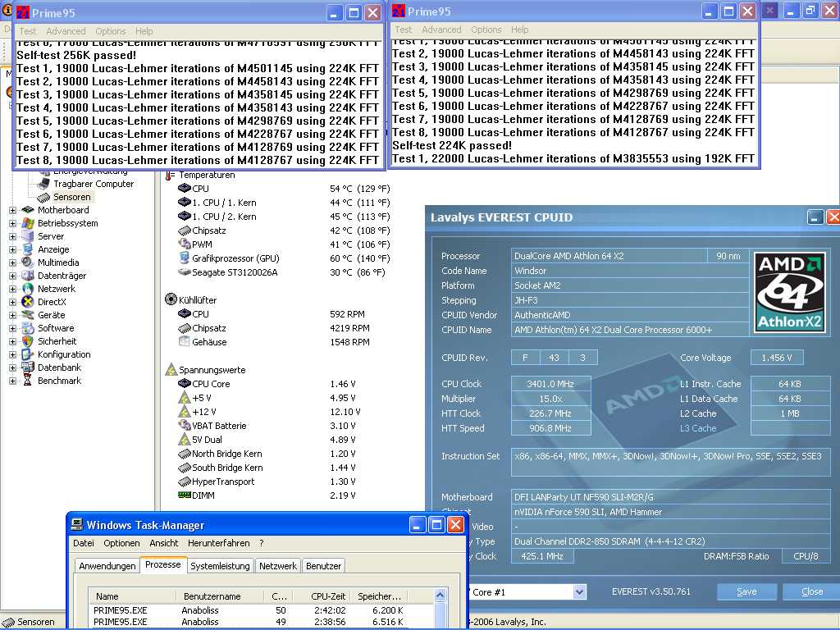Open the Core #1 dropdown in CPUID
This screenshot has height=630, width=840.
coord(579,592)
